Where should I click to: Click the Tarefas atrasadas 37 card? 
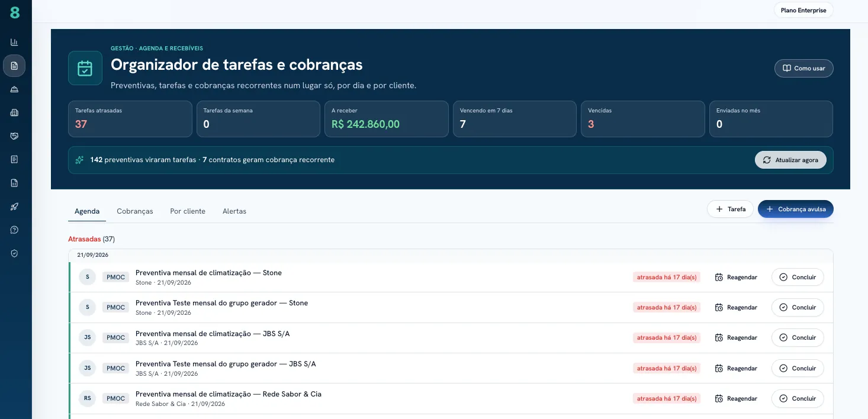click(130, 119)
